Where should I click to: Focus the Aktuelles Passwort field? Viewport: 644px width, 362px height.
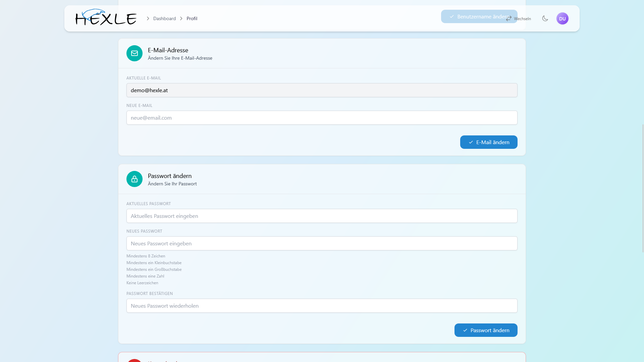(x=322, y=216)
